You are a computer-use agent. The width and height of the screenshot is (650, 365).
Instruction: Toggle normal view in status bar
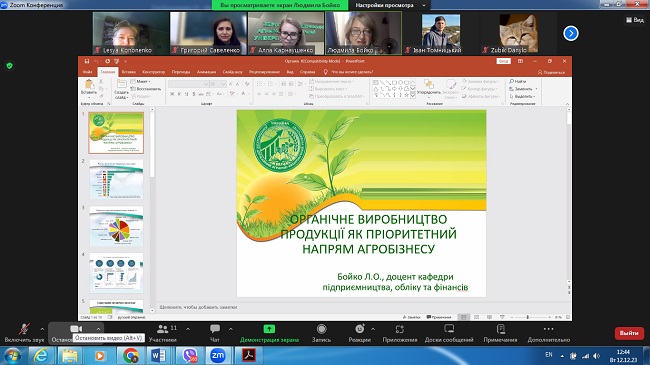coord(463,317)
